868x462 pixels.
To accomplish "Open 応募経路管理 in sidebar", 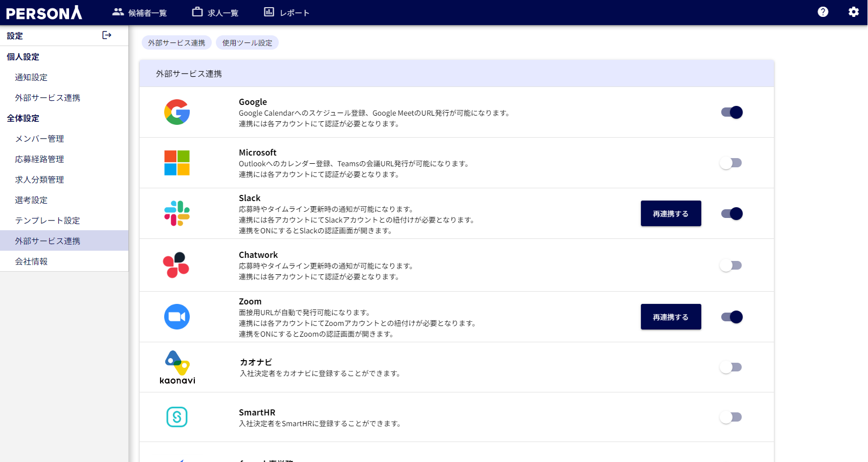I will (64, 159).
